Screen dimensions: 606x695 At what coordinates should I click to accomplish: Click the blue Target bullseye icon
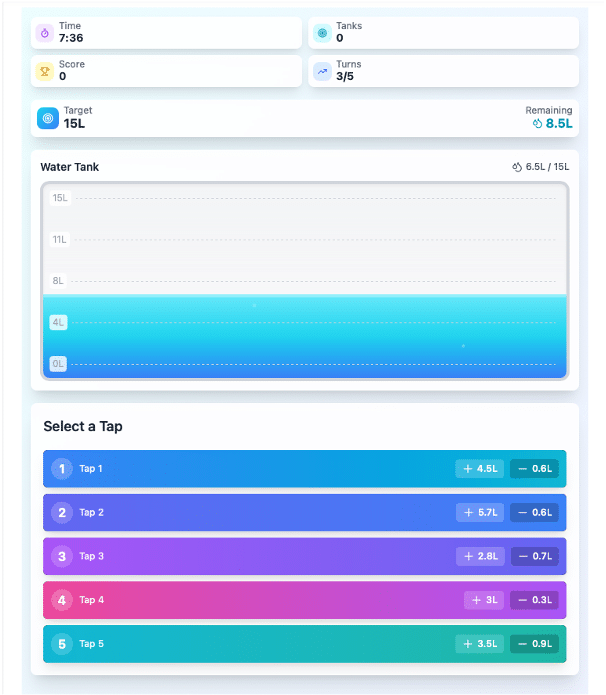click(48, 118)
